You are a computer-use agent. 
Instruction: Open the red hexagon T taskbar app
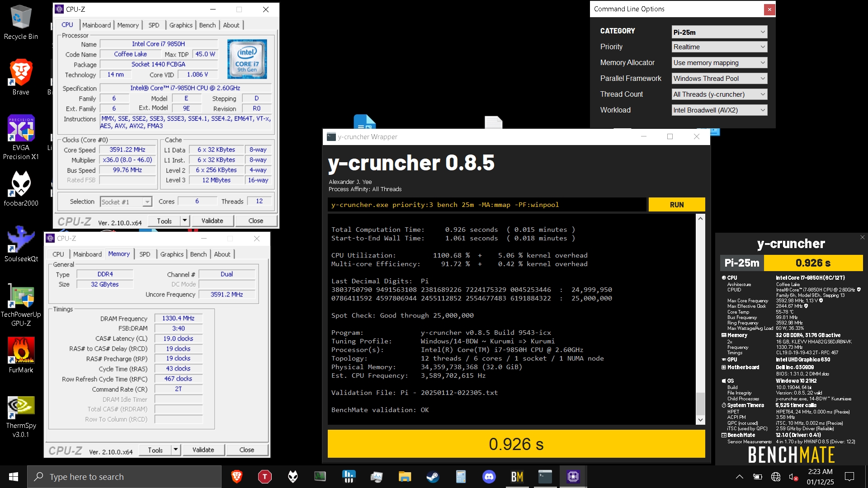click(264, 477)
